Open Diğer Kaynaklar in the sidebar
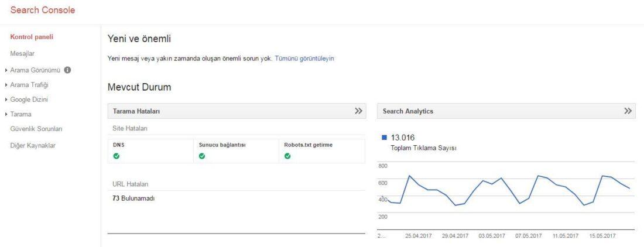Screen dimensions: 644x247 point(33,145)
